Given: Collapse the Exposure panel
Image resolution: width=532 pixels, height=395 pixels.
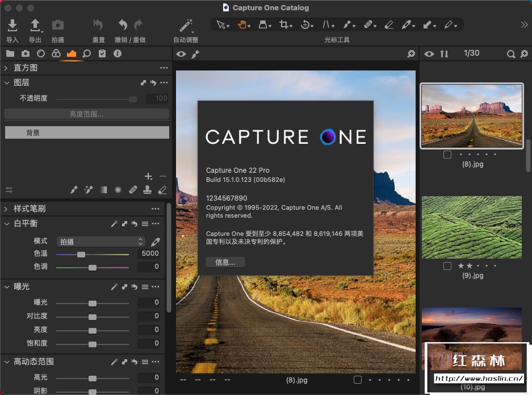Looking at the screenshot, I should pyautogui.click(x=6, y=287).
